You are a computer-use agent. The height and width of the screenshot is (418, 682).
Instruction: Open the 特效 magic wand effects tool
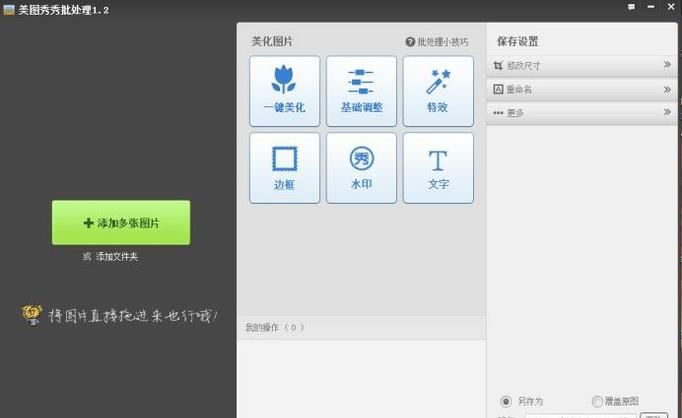click(438, 91)
